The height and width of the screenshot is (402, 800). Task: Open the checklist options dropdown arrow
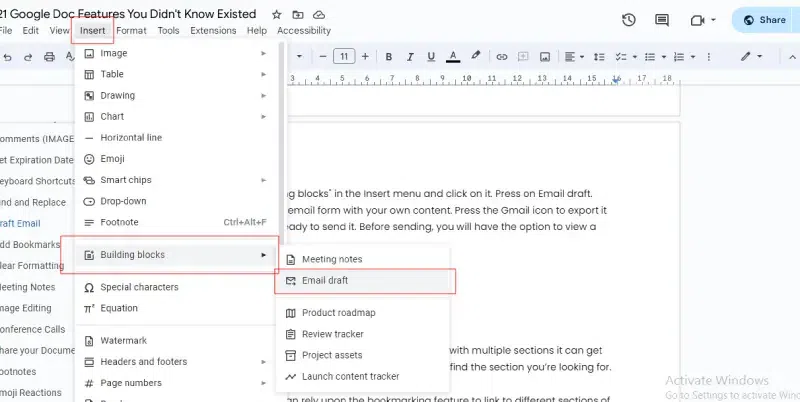pyautogui.click(x=635, y=57)
